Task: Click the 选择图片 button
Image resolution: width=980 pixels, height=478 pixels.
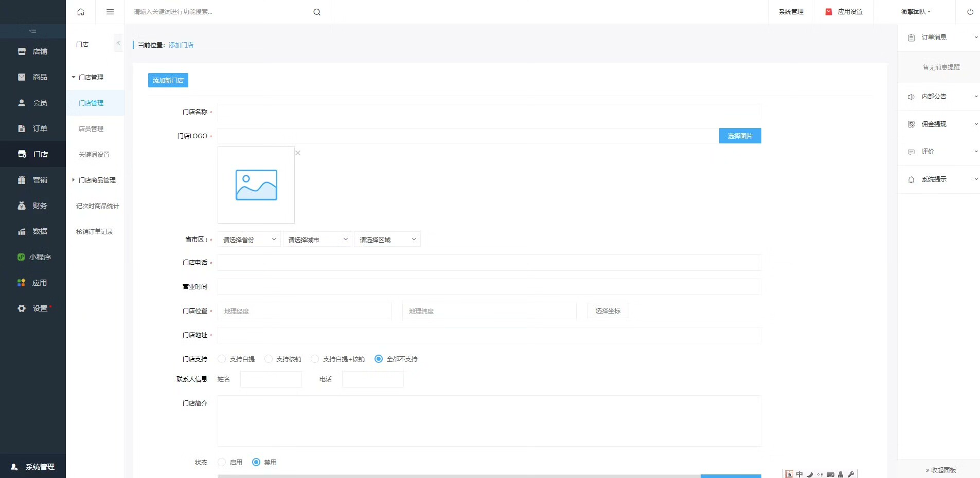Action: (740, 136)
